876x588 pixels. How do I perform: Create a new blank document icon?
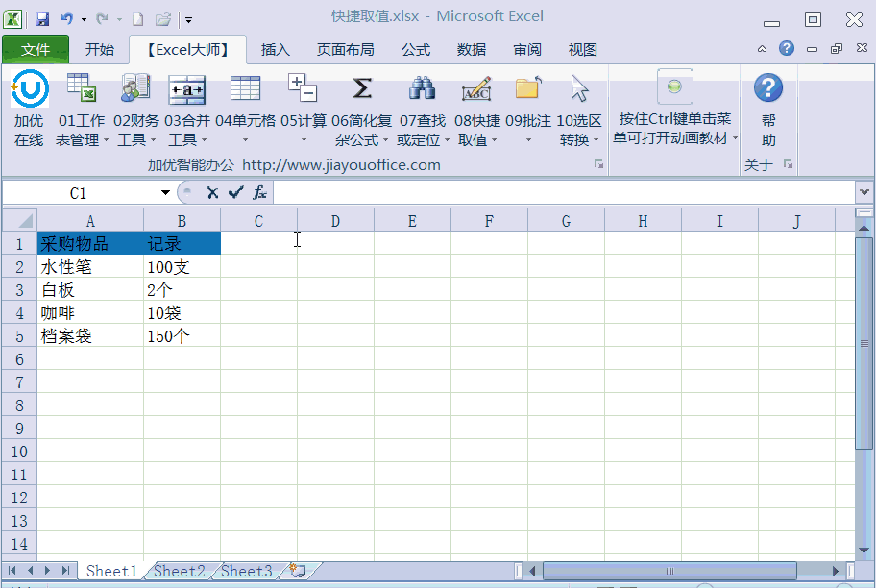(137, 19)
